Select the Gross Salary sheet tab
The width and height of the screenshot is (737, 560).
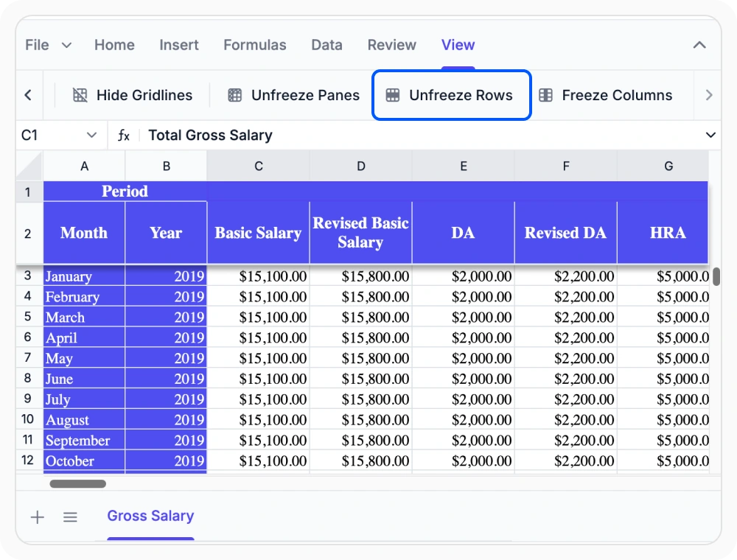tap(150, 516)
